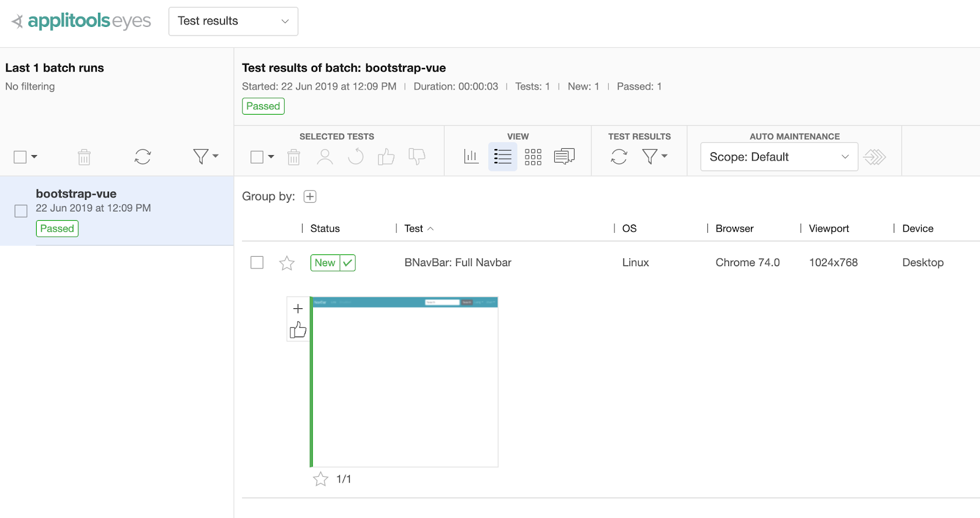Sort by the Test column header
Viewport: 980px width, 518px height.
tap(414, 229)
